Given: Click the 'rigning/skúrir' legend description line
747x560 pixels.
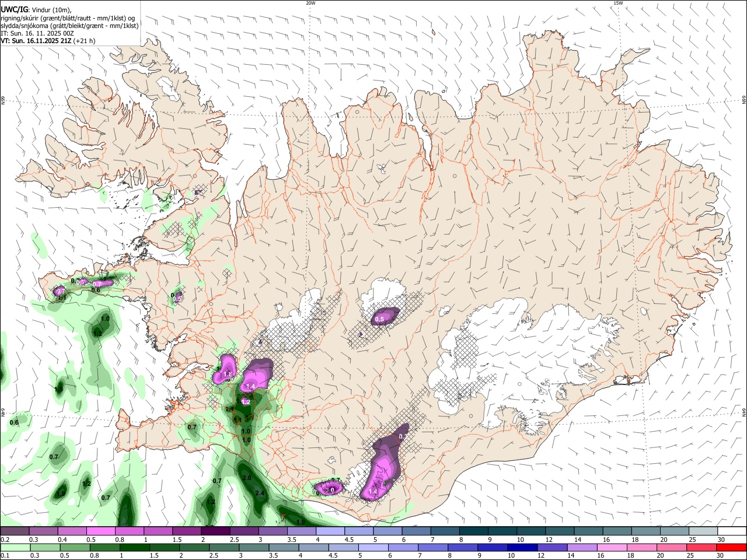Looking at the screenshot, I should 67,18.
